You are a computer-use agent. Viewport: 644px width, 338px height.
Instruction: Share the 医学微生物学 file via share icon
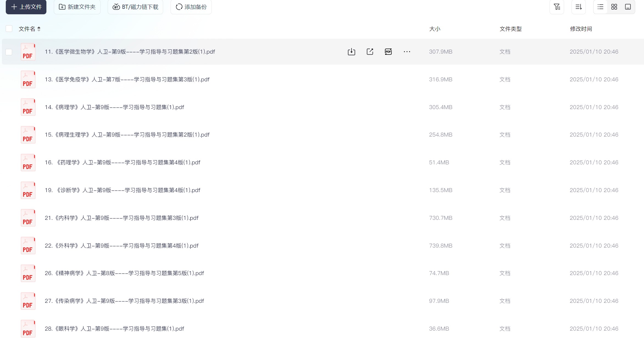[370, 52]
